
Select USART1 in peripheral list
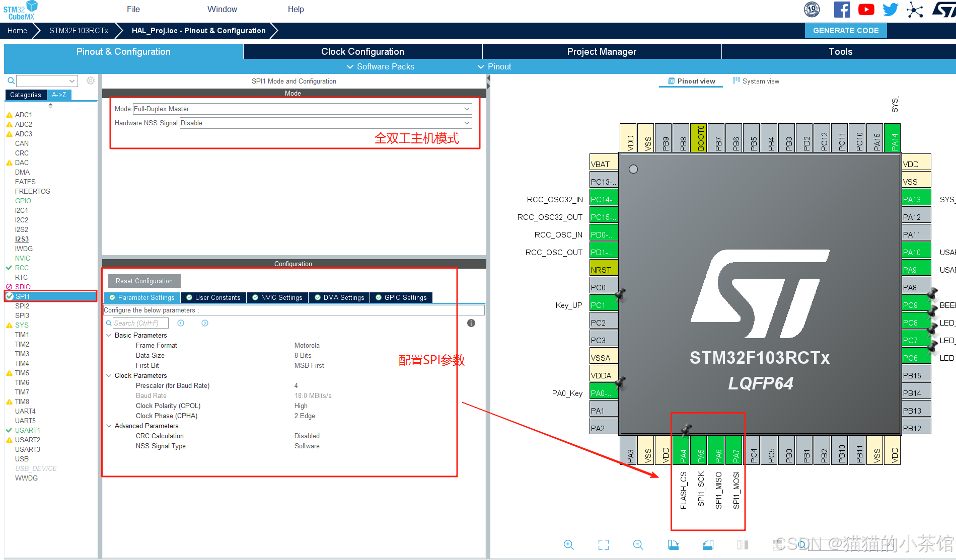(x=28, y=430)
